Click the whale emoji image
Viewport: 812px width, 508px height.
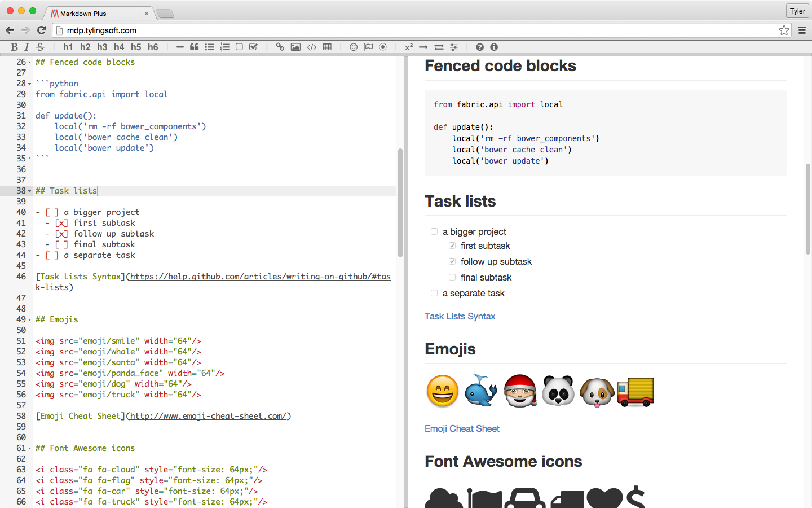tap(481, 391)
